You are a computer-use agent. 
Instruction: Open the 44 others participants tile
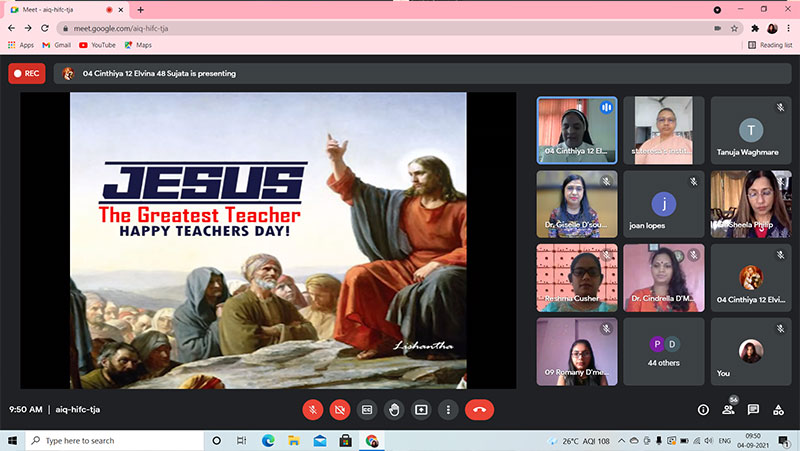tap(663, 352)
